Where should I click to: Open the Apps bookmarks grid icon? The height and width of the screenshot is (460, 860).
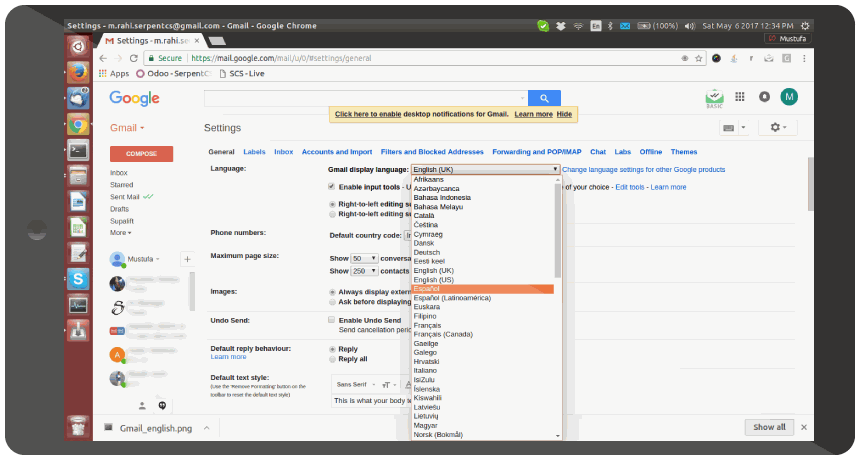[x=103, y=73]
